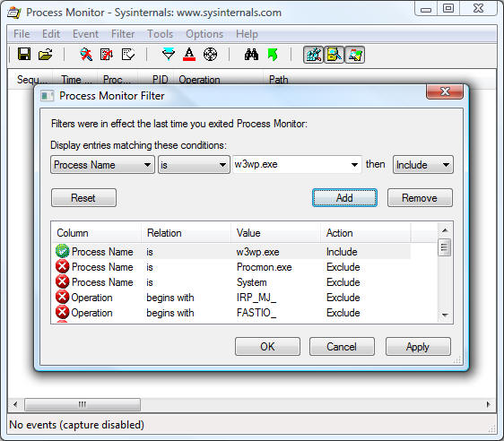Click the Open folder toolbar icon

pyautogui.click(x=46, y=55)
